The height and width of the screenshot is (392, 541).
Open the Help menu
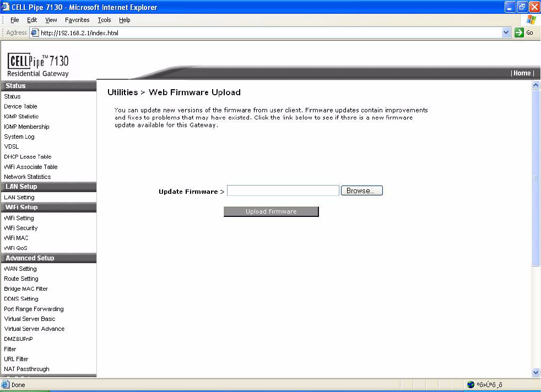pyautogui.click(x=125, y=20)
